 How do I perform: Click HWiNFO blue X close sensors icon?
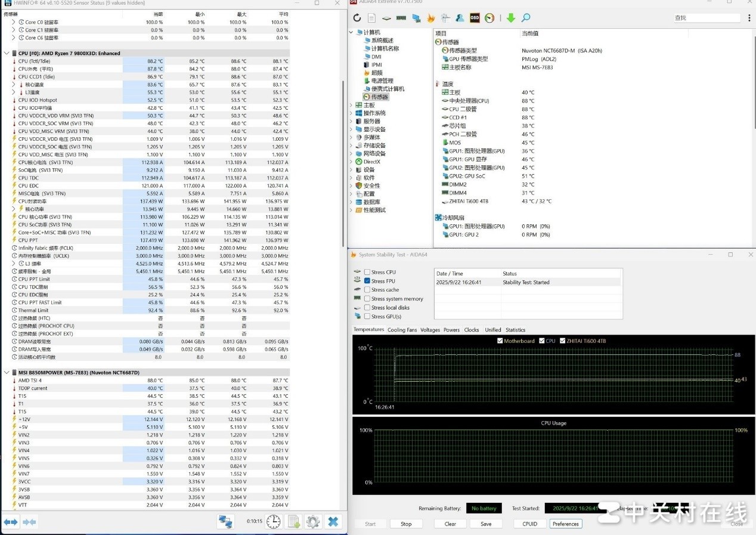333,521
